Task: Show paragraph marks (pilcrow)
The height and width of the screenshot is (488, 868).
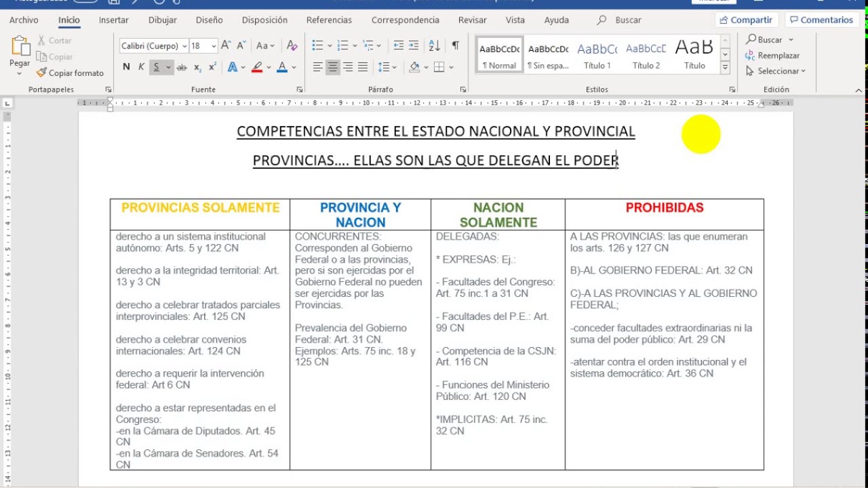Action: [455, 45]
